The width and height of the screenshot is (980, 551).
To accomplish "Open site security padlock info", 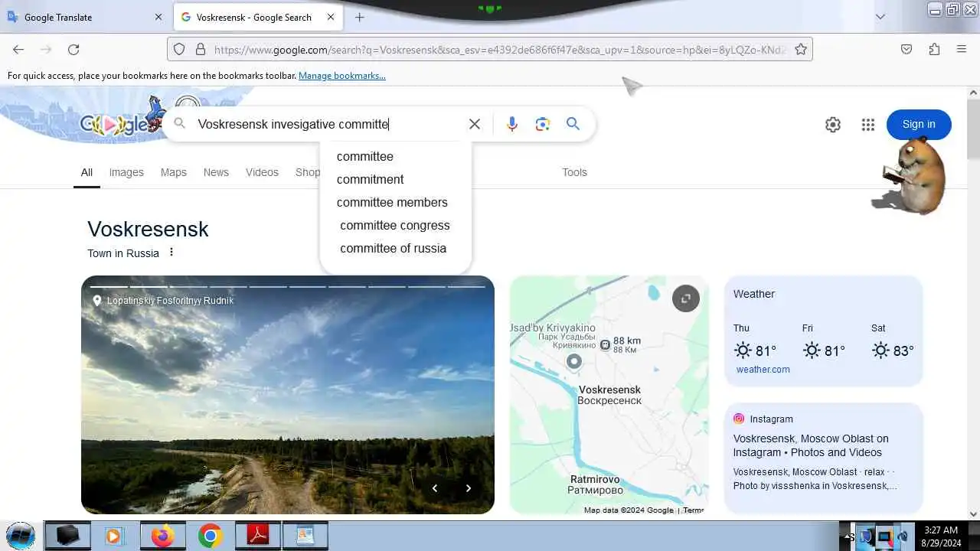I will [x=201, y=49].
